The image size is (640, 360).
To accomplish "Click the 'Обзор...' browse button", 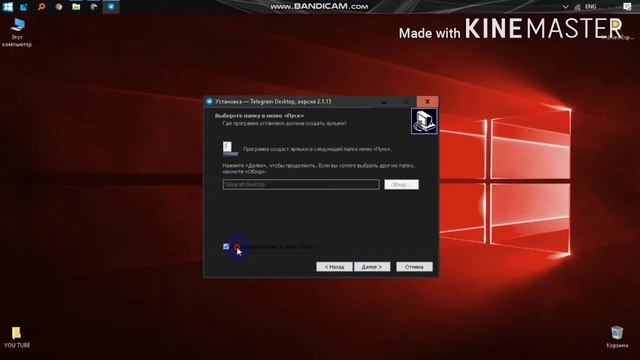I will pyautogui.click(x=401, y=184).
